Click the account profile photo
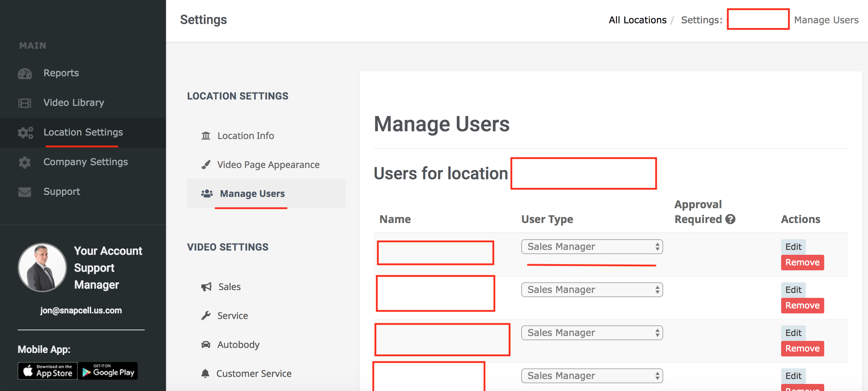This screenshot has width=868, height=391. point(42,267)
